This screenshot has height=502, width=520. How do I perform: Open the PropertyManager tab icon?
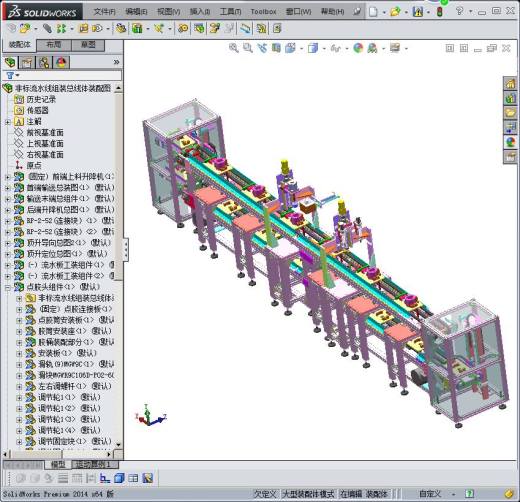tap(27, 62)
